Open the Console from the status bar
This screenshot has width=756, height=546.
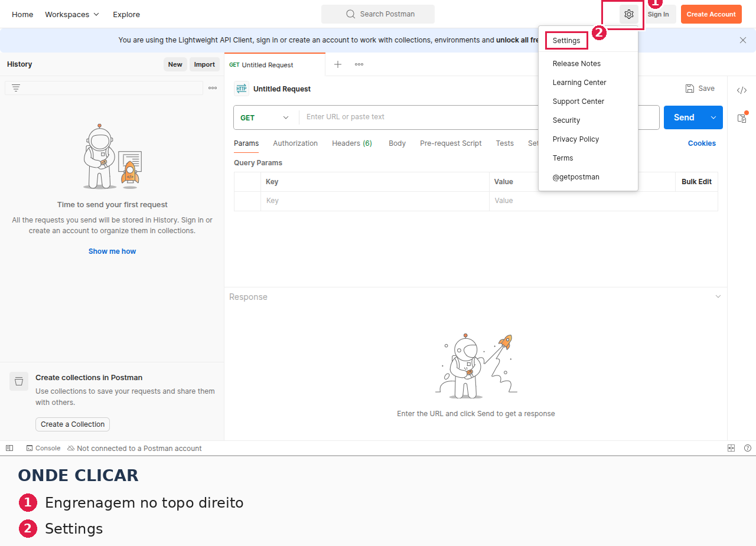(43, 448)
